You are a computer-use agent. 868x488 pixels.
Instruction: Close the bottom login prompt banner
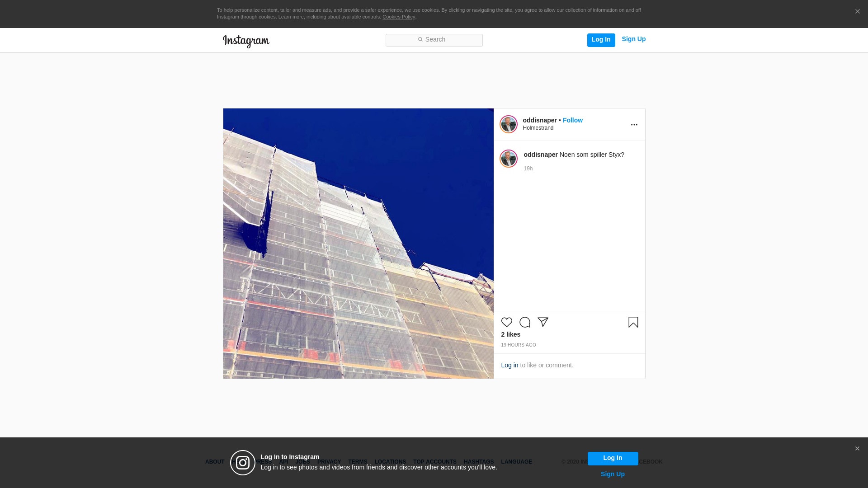857,449
